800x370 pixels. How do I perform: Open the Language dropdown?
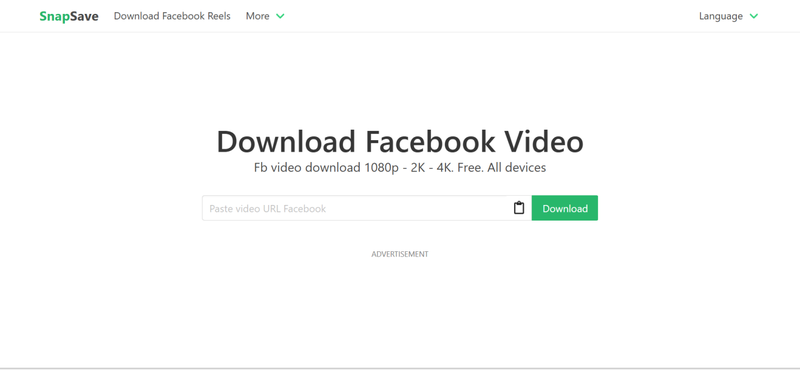click(728, 16)
